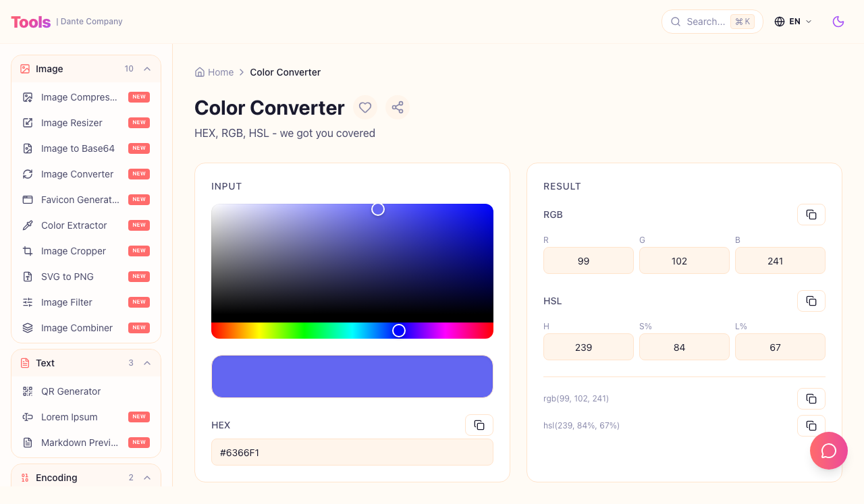Collapse the Text tools section
Screen dimensions: 864x504
(x=147, y=363)
